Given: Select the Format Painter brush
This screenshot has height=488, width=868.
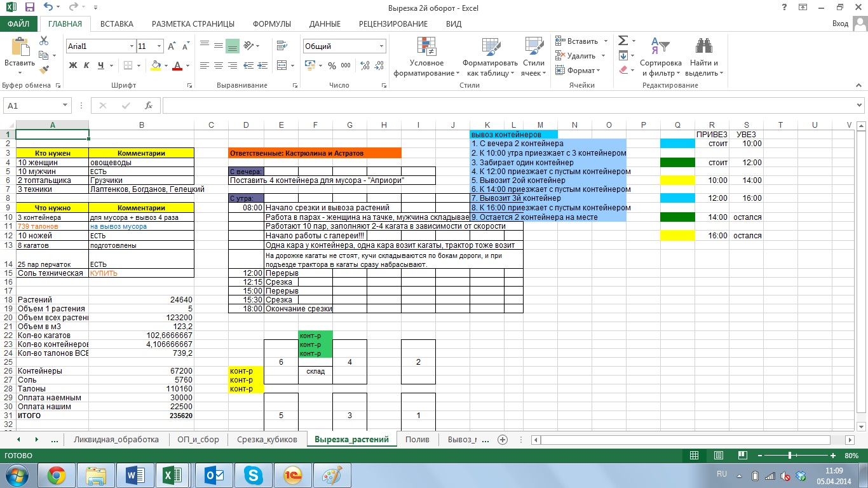Looking at the screenshot, I should point(43,70).
